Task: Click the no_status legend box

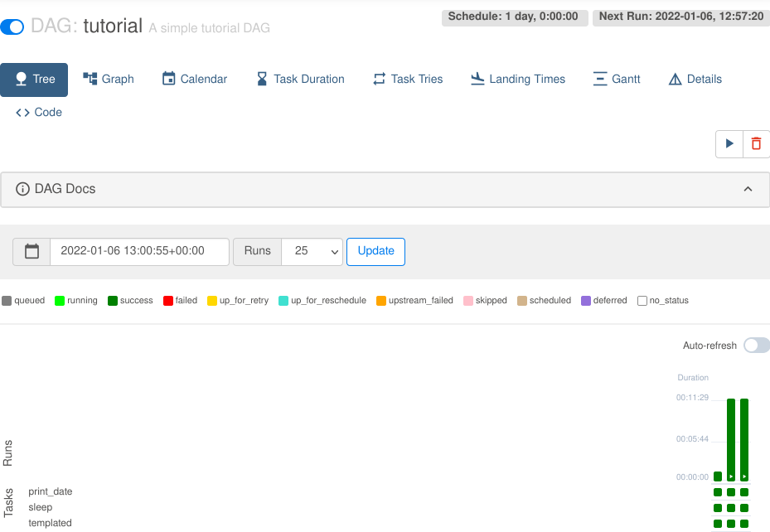Action: (x=642, y=301)
